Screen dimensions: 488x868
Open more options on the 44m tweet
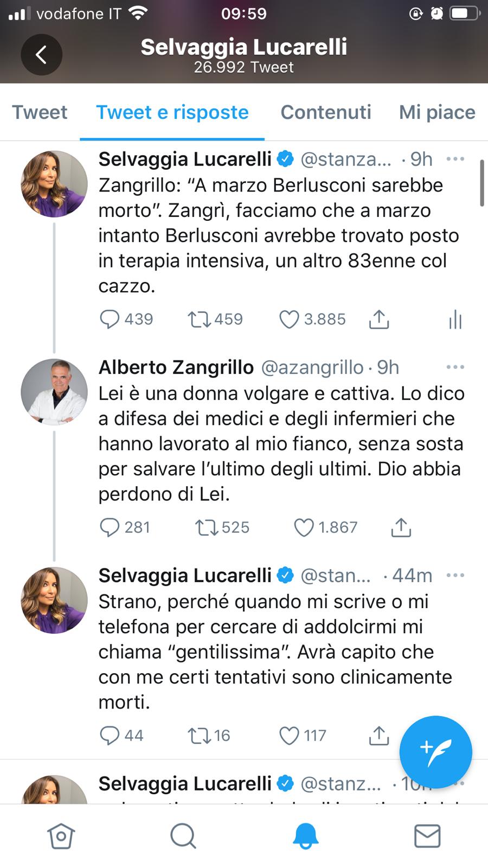point(455,575)
